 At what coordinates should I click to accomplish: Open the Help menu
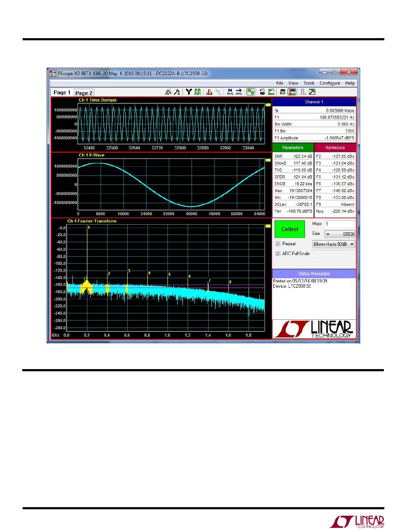click(x=350, y=83)
